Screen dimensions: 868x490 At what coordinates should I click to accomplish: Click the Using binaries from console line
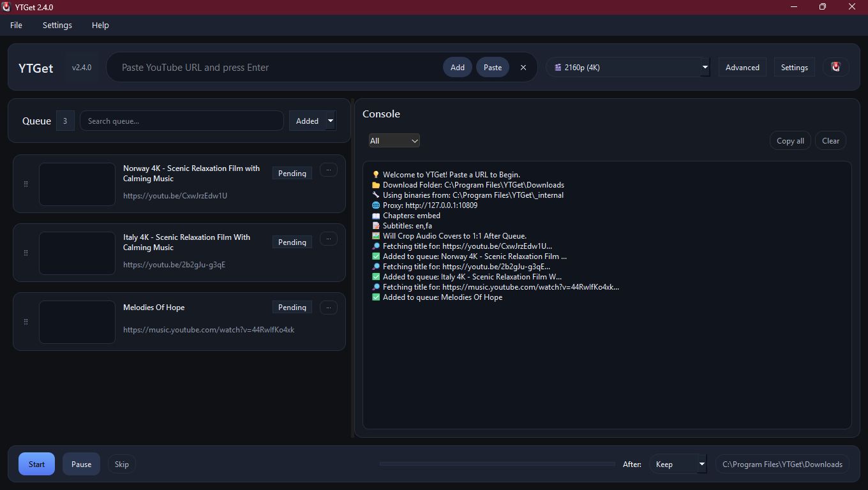pos(468,195)
